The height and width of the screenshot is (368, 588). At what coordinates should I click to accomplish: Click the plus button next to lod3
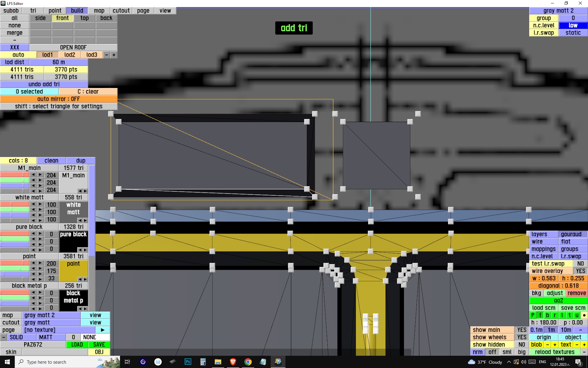[x=114, y=55]
